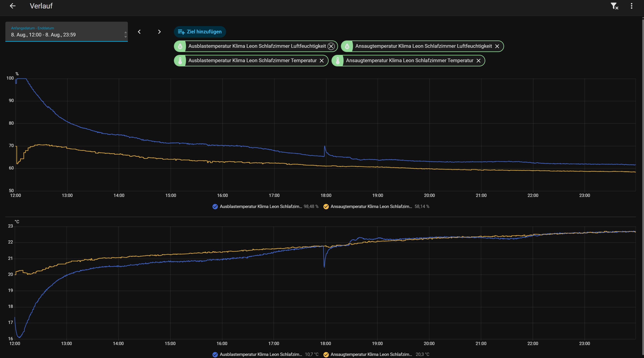Click humidity icon on Ausblastemperatur Luftfeuchtigkeit chip
Screen dimensions: 644x358
[x=180, y=46]
